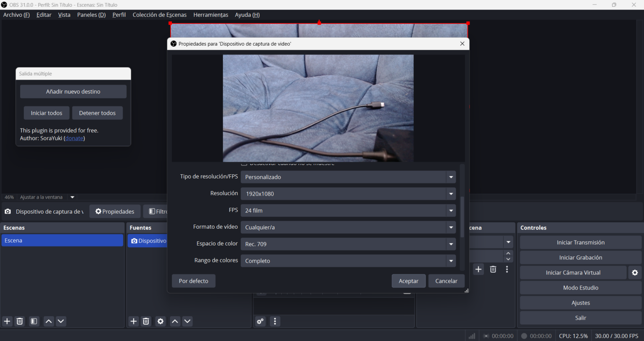Open scene filters icon in Escenas panel

tap(34, 321)
